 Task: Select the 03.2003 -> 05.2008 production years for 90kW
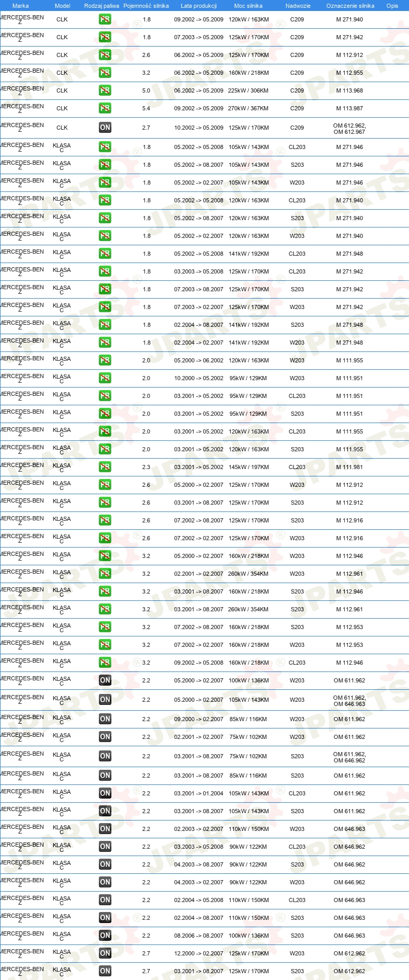click(x=199, y=847)
